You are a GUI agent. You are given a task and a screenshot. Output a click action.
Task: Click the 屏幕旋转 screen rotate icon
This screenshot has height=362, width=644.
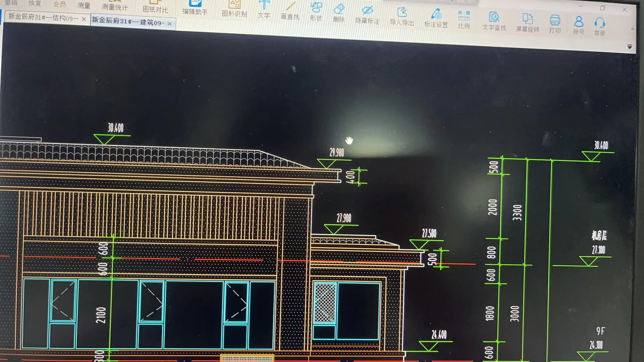coord(528,23)
